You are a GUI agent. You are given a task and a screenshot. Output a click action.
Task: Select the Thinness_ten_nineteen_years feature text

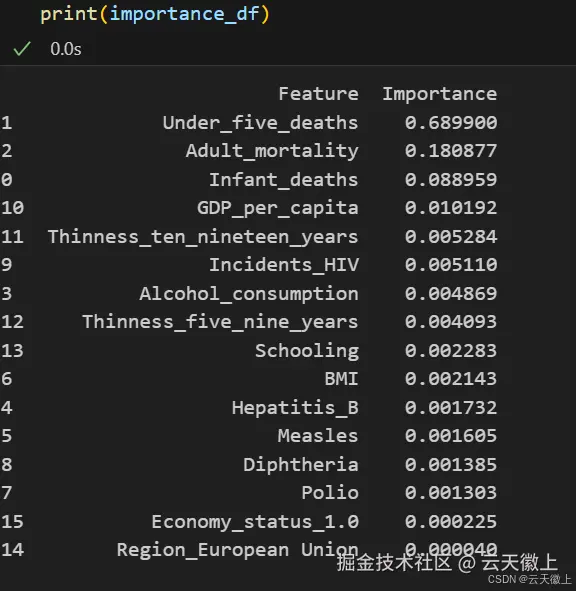point(203,237)
